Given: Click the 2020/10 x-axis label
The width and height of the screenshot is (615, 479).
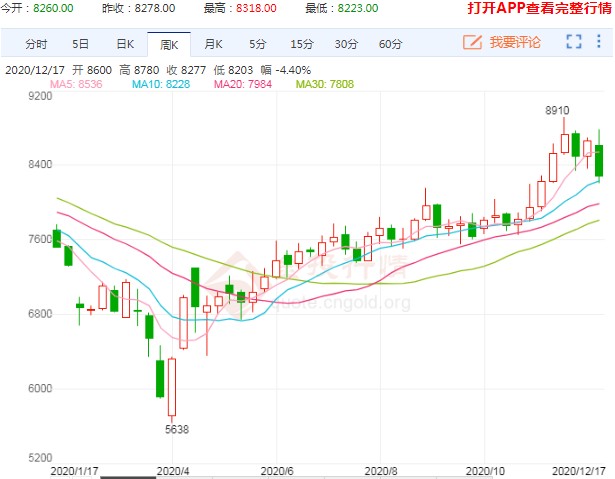Looking at the screenshot, I should (x=485, y=471).
